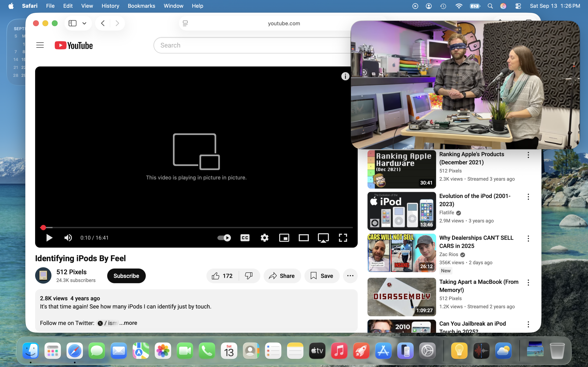This screenshot has width=588, height=367.
Task: Open the video settings gear
Action: [x=264, y=238]
